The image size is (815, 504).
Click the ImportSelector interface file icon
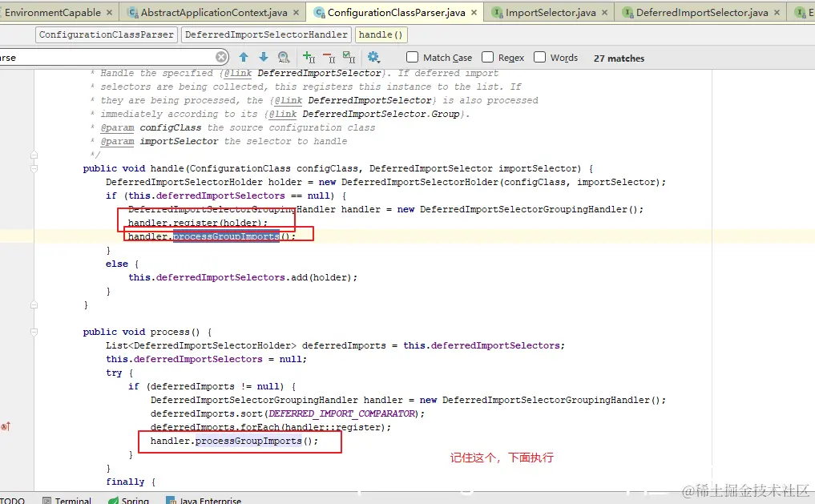click(x=498, y=13)
